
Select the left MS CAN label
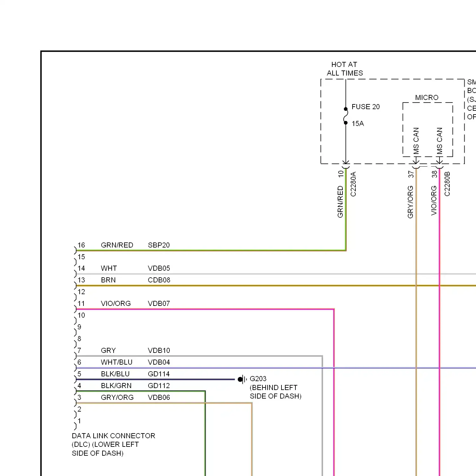416,141
